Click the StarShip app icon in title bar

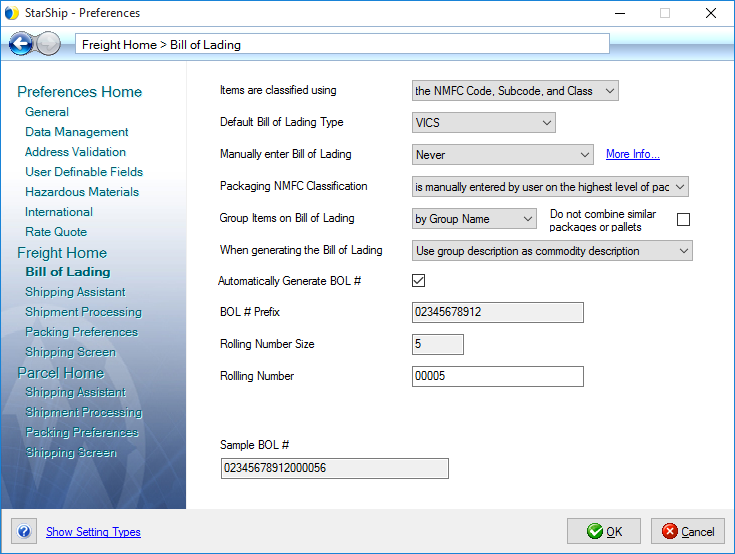pos(12,13)
